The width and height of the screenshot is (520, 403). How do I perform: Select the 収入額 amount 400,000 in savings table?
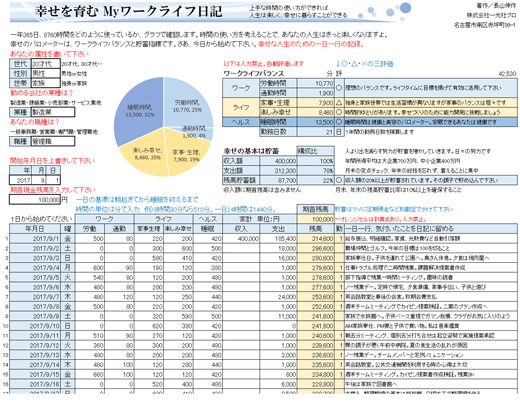coord(278,161)
